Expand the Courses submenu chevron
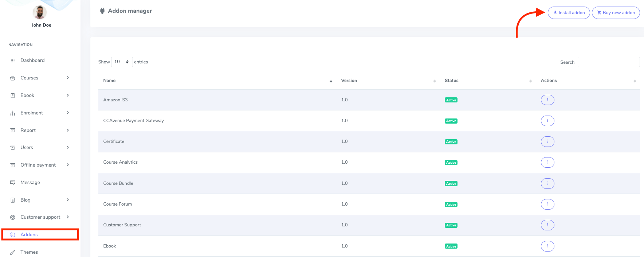This screenshot has width=644, height=257. point(68,78)
